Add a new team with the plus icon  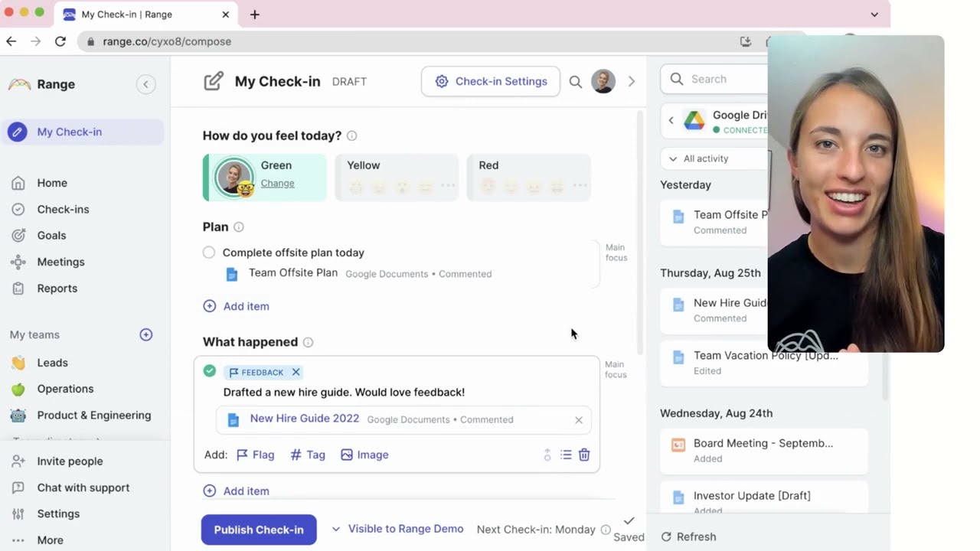tap(146, 334)
